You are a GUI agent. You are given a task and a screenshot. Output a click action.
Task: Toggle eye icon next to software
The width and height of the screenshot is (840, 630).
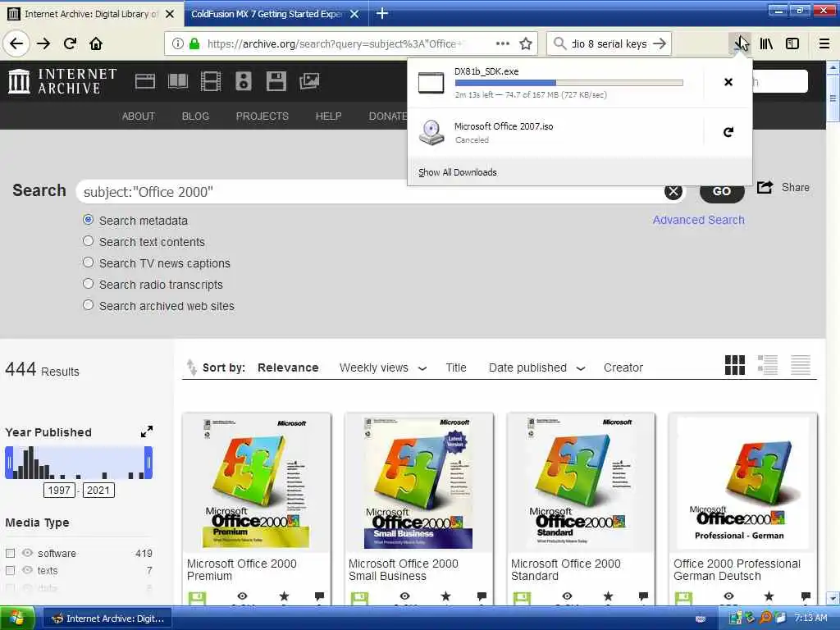tap(27, 553)
